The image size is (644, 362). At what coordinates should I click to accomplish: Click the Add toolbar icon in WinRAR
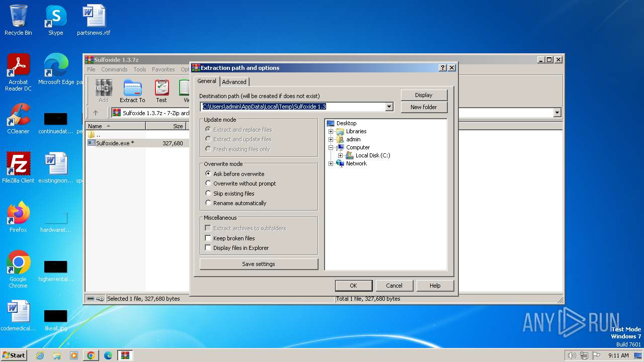pyautogui.click(x=104, y=90)
